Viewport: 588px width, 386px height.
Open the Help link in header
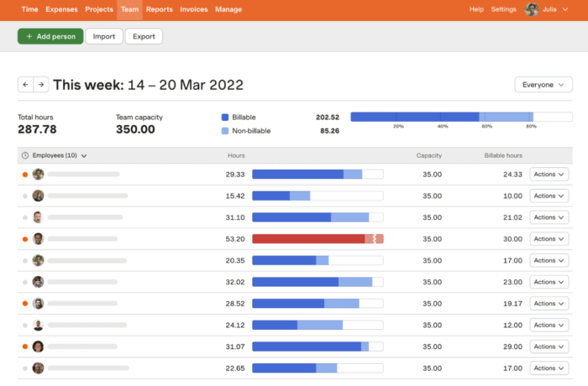(x=476, y=9)
